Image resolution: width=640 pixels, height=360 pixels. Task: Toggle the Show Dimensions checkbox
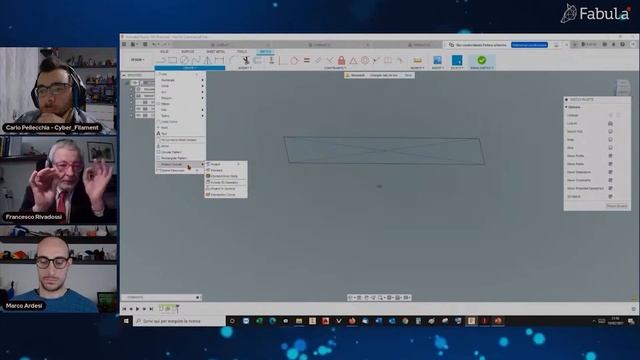point(610,172)
